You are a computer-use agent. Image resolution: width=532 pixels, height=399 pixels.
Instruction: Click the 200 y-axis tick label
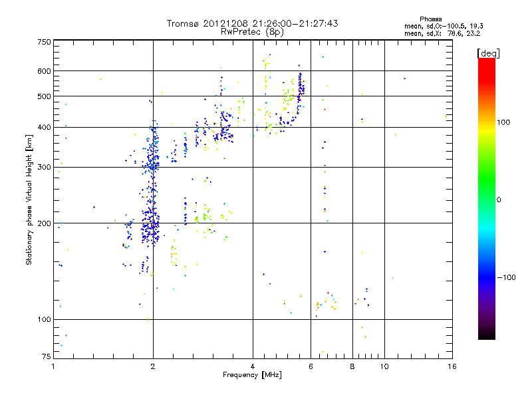pos(45,223)
